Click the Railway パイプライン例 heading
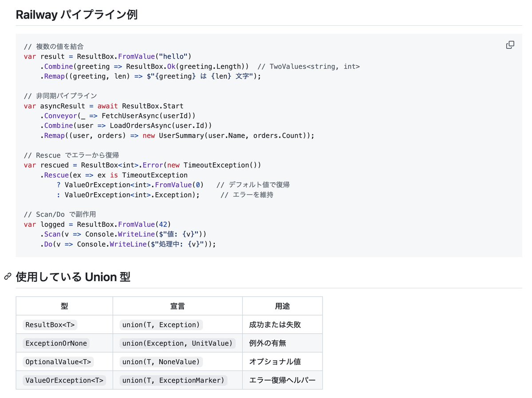This screenshot has height=398, width=532. [77, 15]
